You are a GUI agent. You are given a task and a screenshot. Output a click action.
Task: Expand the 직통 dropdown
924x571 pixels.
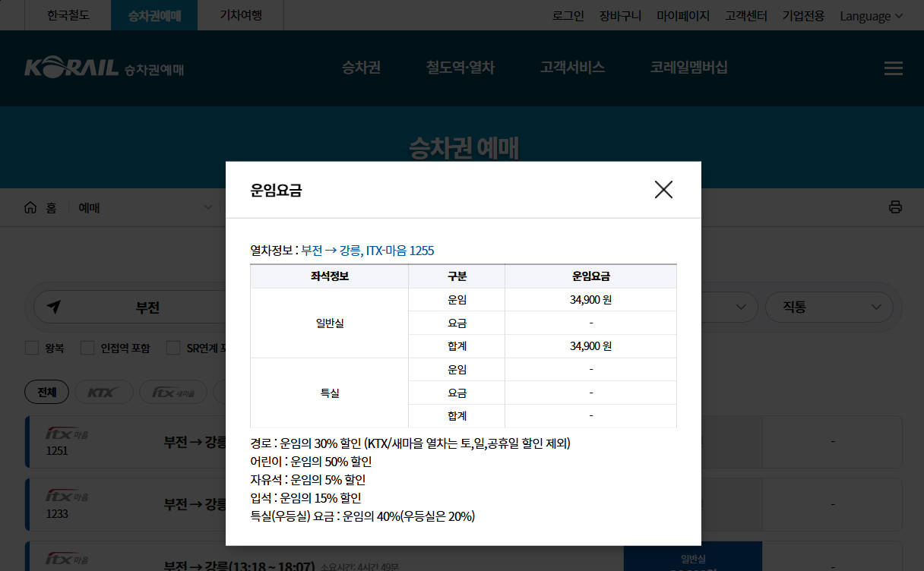[x=828, y=308]
